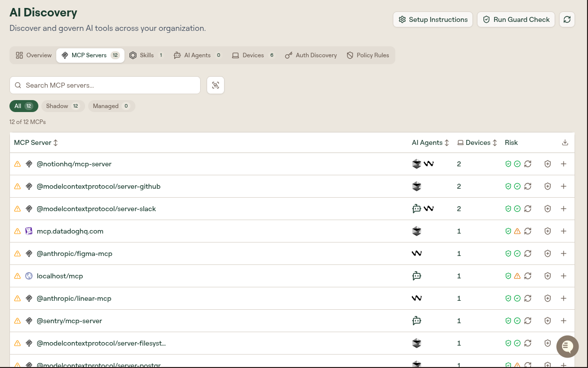Sort by the Devices column
The image size is (588, 368).
tap(477, 142)
